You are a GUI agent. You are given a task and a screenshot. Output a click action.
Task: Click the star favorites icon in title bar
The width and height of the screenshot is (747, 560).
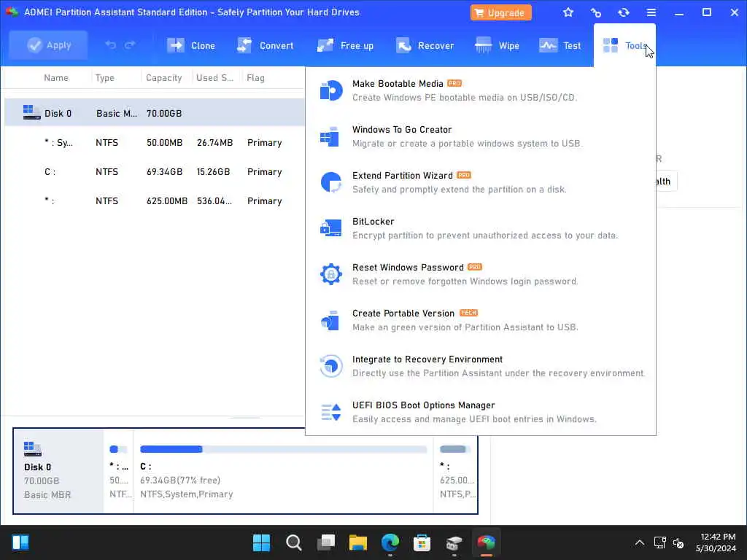point(568,12)
